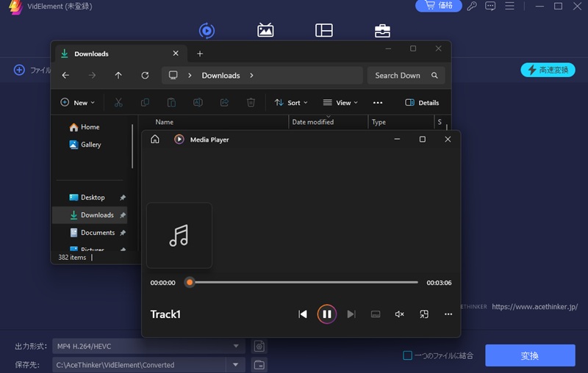Open VidElement toolbox tab icon
This screenshot has width=588, height=373.
pos(382,30)
